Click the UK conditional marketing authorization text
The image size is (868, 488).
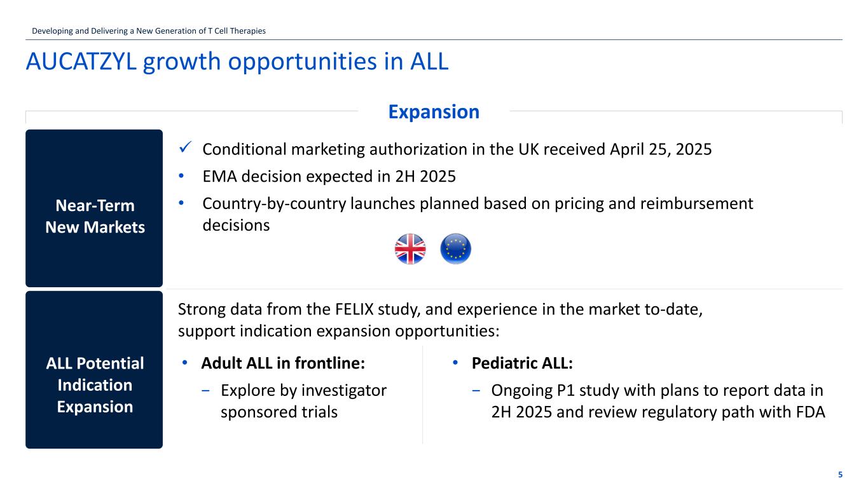click(x=457, y=149)
